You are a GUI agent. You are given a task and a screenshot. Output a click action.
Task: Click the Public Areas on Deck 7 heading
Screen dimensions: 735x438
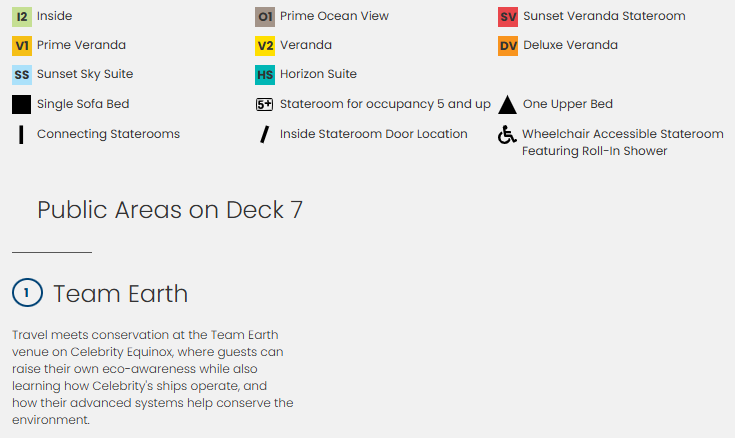(x=170, y=210)
